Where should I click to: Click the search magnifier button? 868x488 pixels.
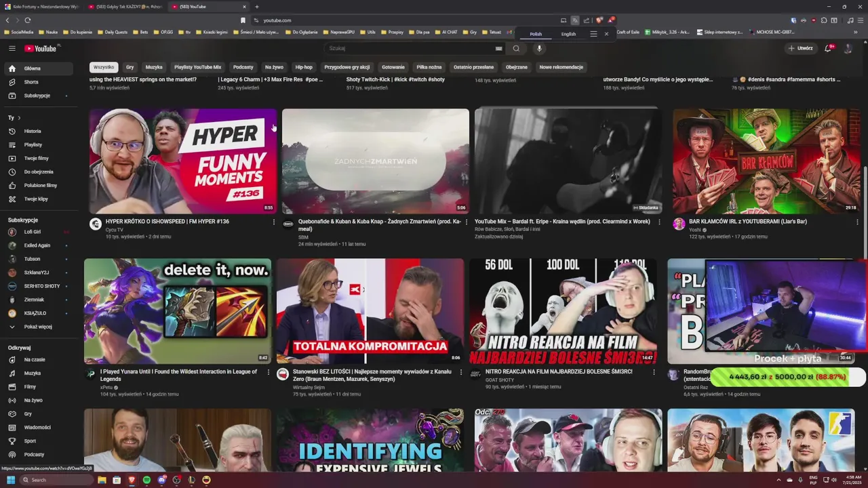pos(516,48)
